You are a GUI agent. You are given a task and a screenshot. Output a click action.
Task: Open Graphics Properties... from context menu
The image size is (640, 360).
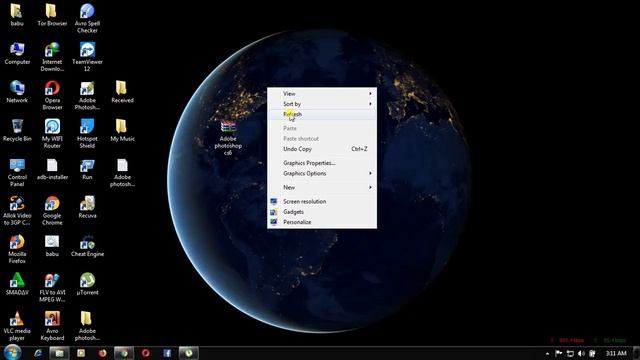coord(322,163)
